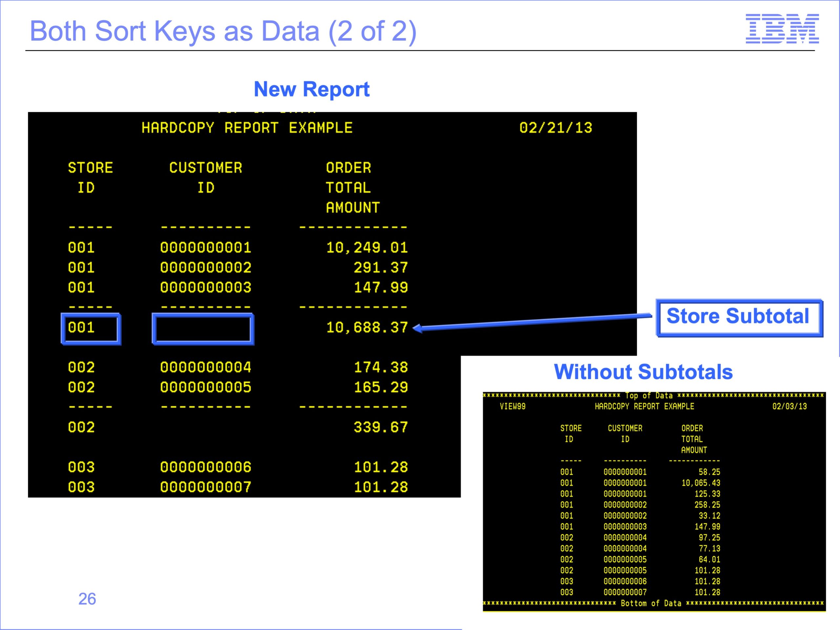Click the New Report heading
Viewport: 840px width, 630px height.
[x=311, y=90]
